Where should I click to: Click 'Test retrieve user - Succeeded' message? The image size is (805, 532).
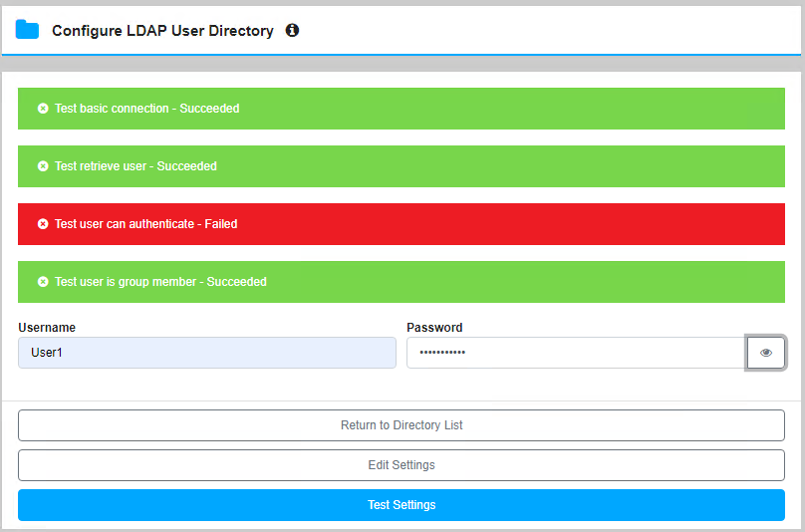coord(135,165)
